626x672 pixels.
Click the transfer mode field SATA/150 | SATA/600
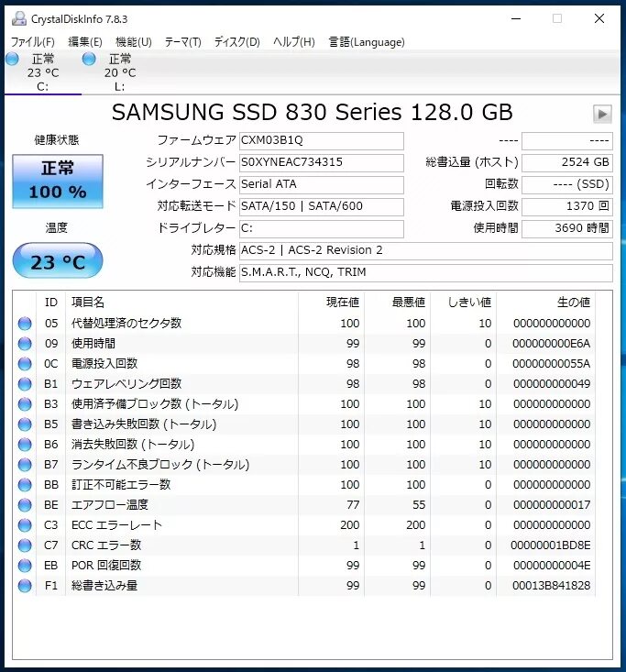tap(322, 206)
